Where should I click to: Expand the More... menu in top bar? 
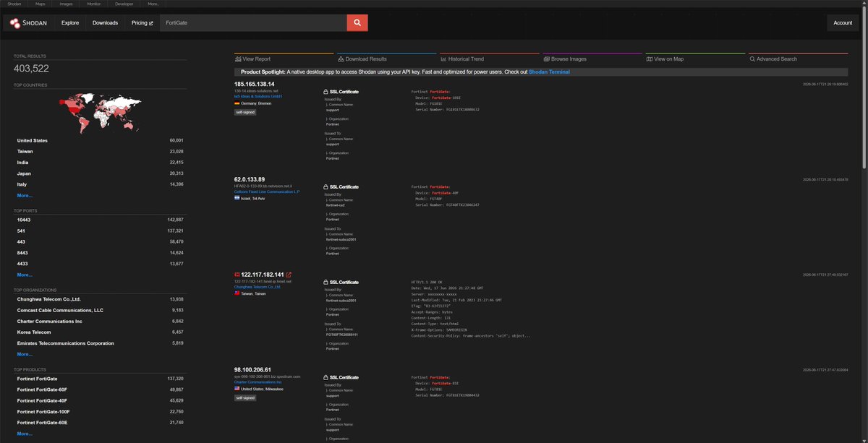(x=153, y=4)
